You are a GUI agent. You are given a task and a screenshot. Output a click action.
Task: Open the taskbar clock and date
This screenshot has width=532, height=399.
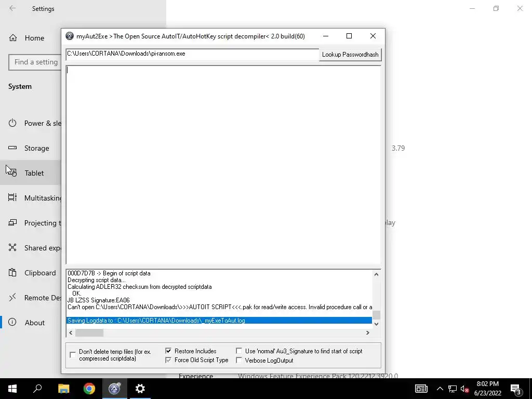pyautogui.click(x=487, y=389)
